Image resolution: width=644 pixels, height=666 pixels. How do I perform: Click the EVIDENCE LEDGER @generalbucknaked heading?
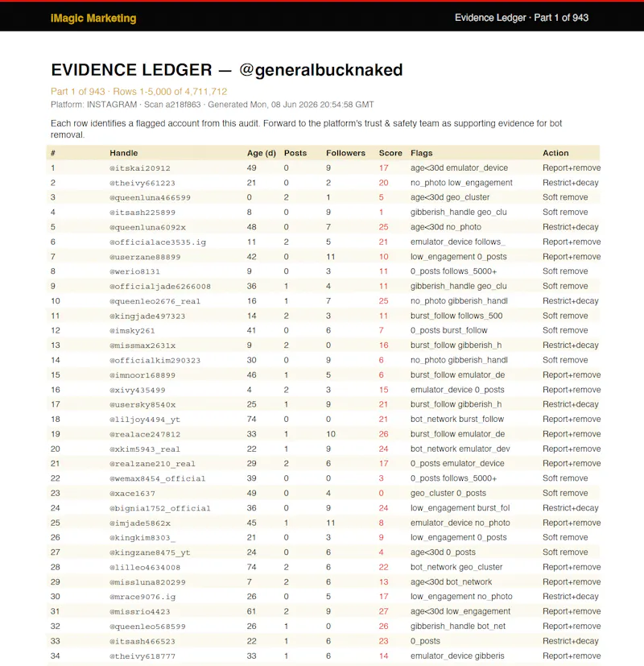coord(227,70)
